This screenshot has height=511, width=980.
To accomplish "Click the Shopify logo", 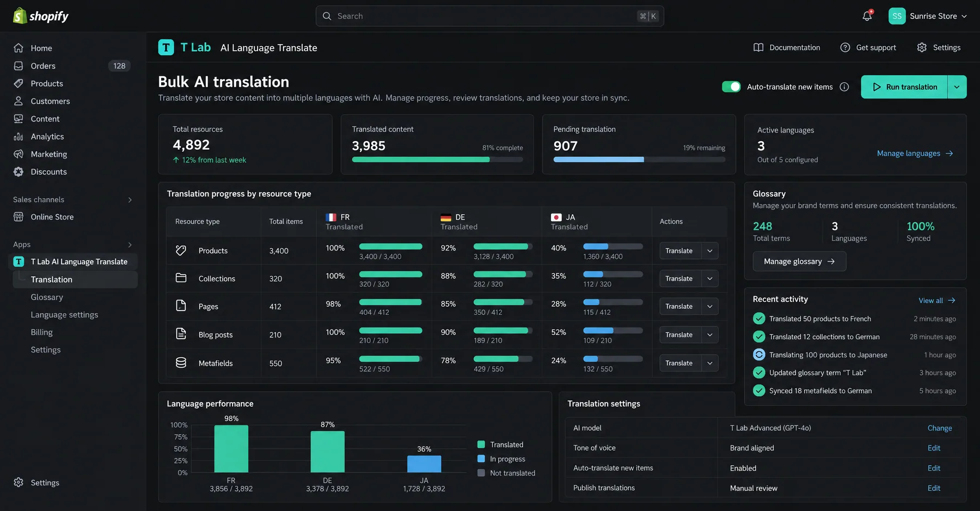I will [41, 16].
